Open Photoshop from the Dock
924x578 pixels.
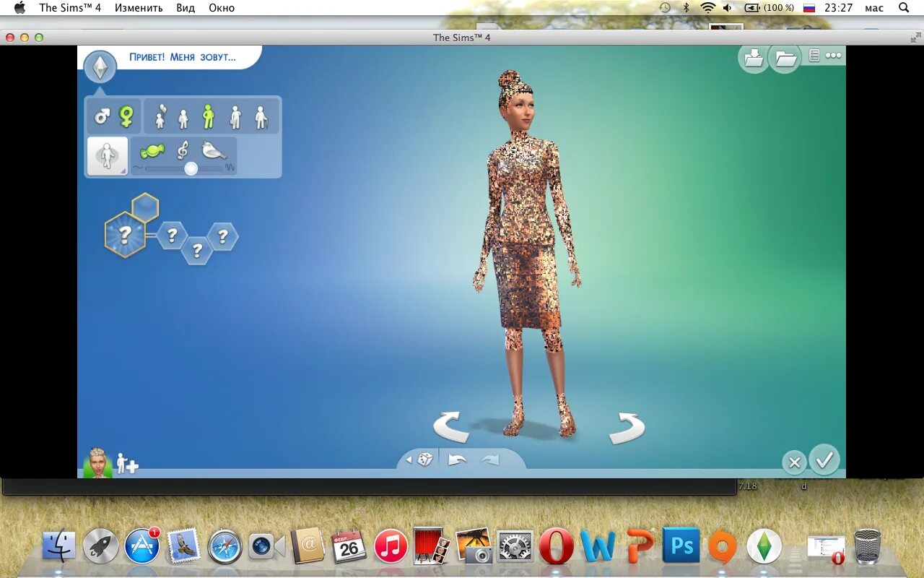point(682,547)
